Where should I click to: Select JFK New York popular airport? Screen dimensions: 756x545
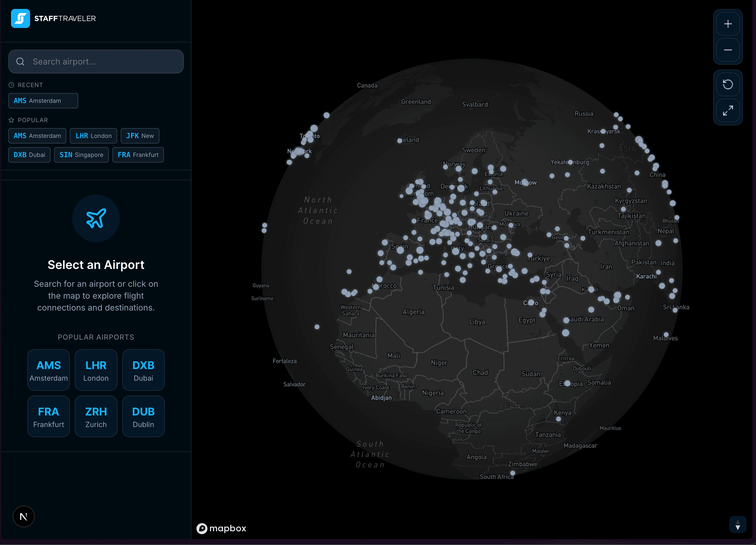[x=140, y=136]
